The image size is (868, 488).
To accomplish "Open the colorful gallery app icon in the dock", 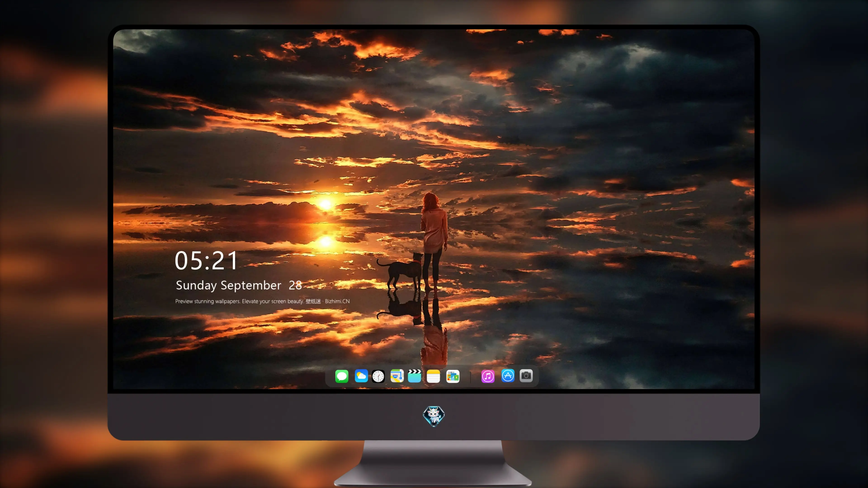I will 453,376.
